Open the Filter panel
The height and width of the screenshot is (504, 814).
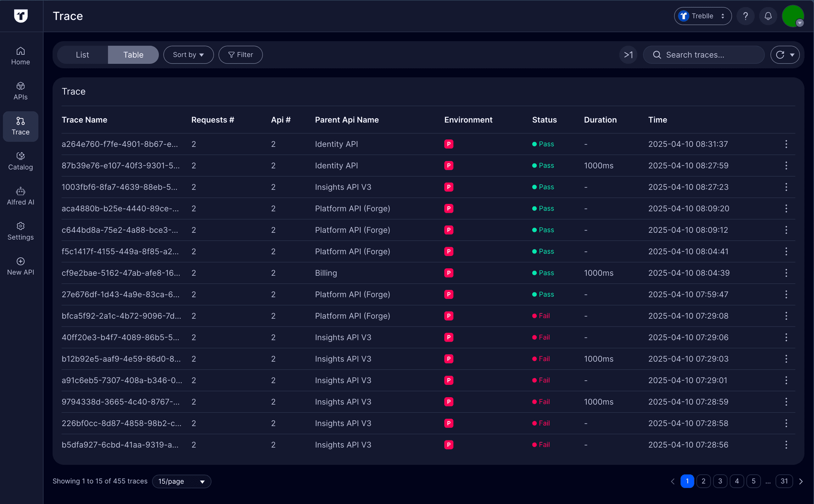(x=240, y=55)
